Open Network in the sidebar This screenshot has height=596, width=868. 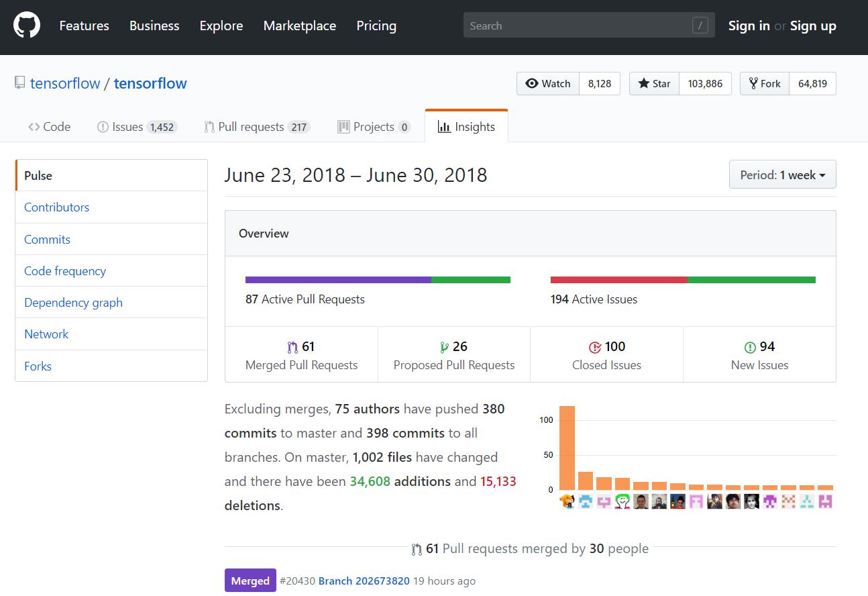point(111,334)
